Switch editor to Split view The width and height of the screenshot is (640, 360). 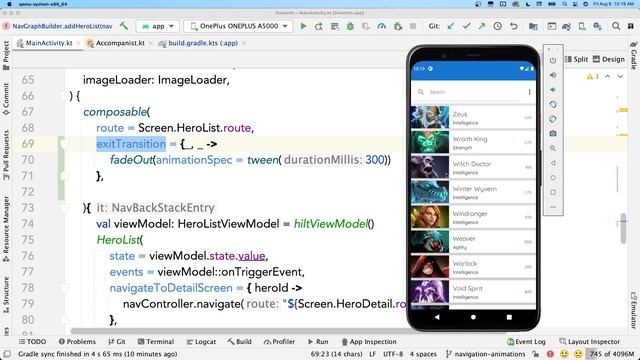click(x=576, y=59)
